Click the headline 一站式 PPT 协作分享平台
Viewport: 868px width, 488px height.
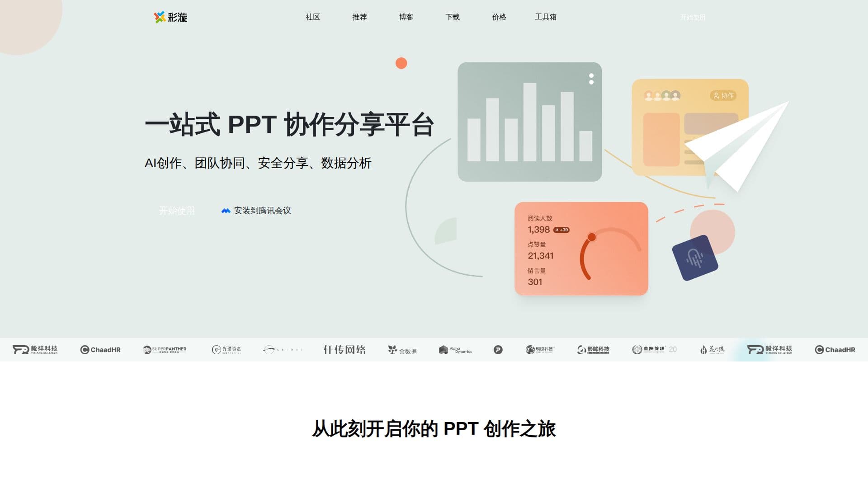pyautogui.click(x=289, y=124)
